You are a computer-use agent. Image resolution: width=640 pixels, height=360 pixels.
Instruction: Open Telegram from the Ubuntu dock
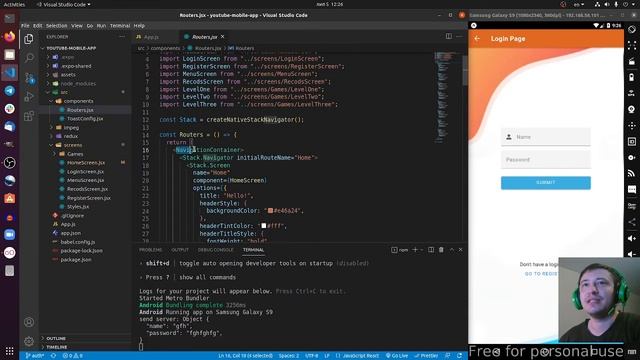pyautogui.click(x=9, y=91)
